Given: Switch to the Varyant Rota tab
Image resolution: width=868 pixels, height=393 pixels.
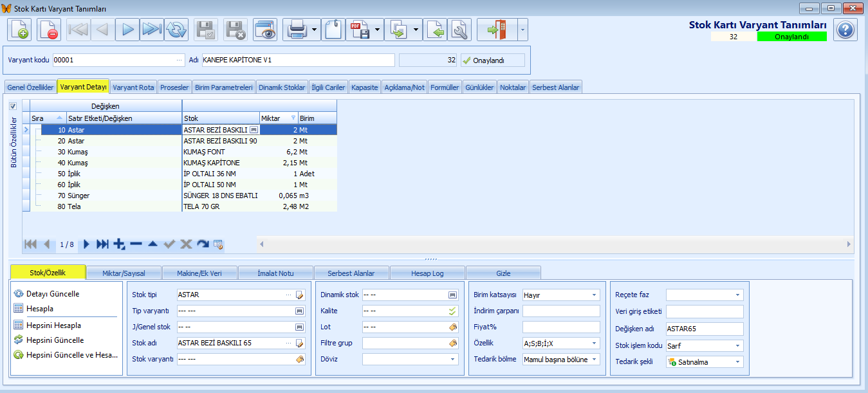Looking at the screenshot, I should point(133,87).
